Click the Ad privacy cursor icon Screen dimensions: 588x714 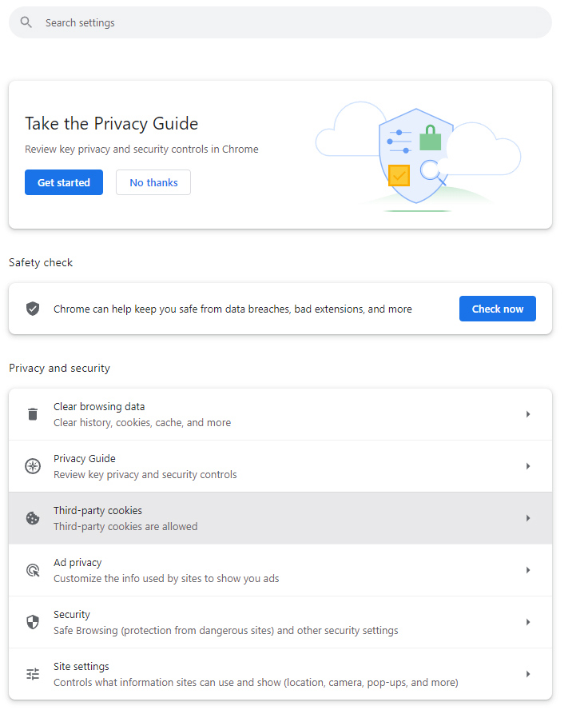click(33, 570)
